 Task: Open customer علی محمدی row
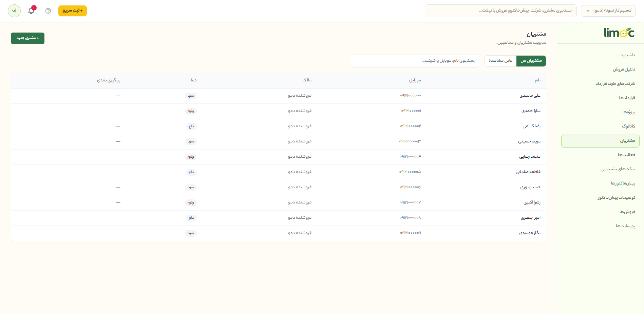click(279, 96)
